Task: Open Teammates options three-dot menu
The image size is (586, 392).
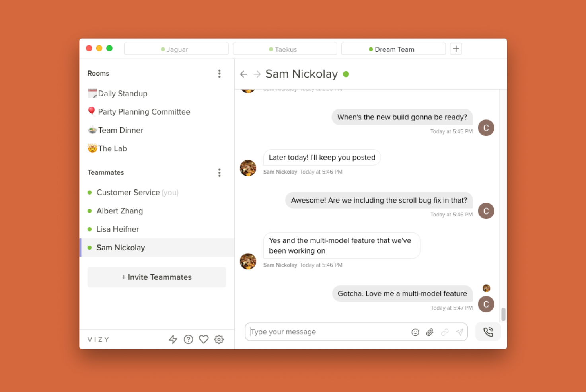Action: [x=219, y=173]
